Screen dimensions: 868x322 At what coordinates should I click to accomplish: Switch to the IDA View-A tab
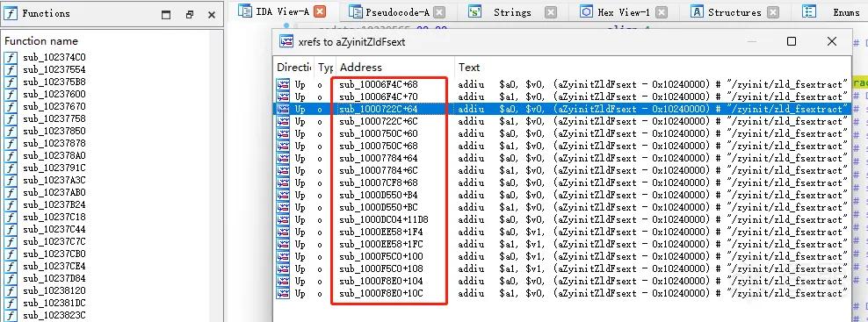click(281, 11)
